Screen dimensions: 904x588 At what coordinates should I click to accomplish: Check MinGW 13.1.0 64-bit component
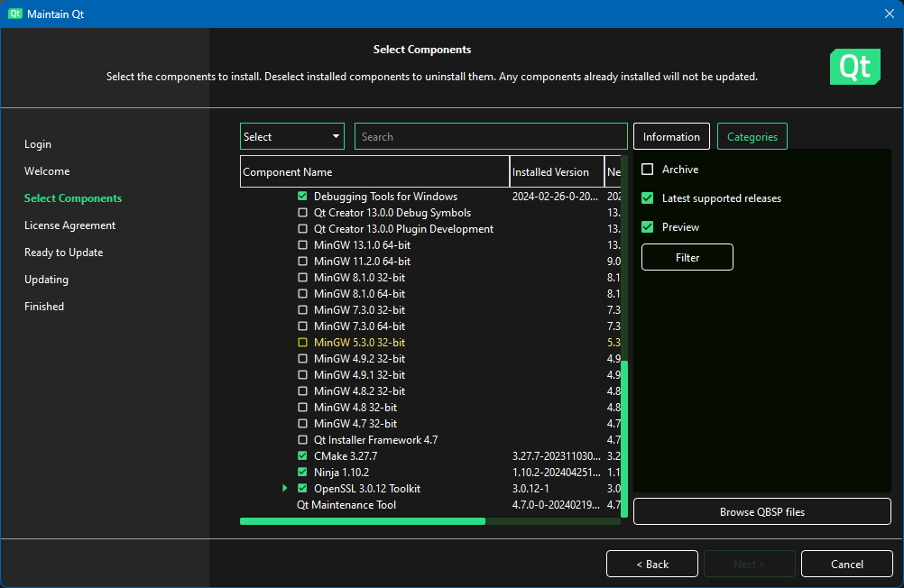coord(303,245)
